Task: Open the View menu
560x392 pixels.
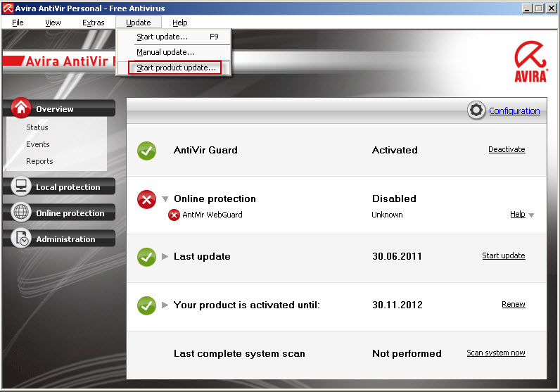Action: 53,23
